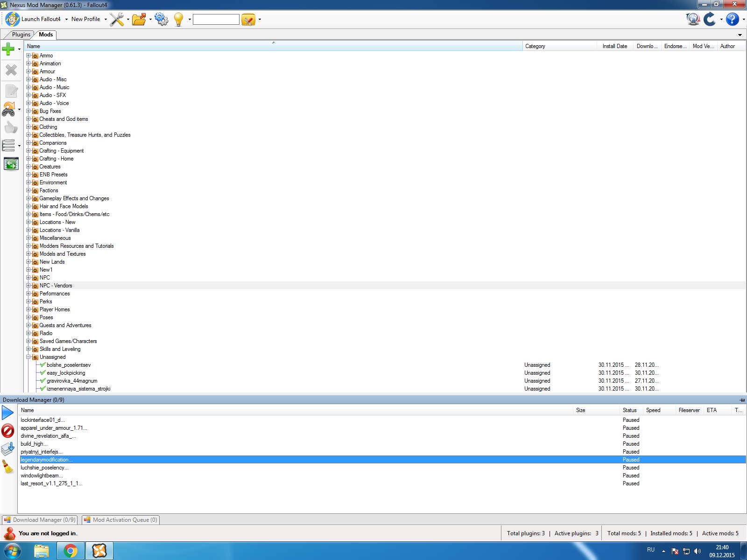Open settings gears icon

tap(162, 19)
